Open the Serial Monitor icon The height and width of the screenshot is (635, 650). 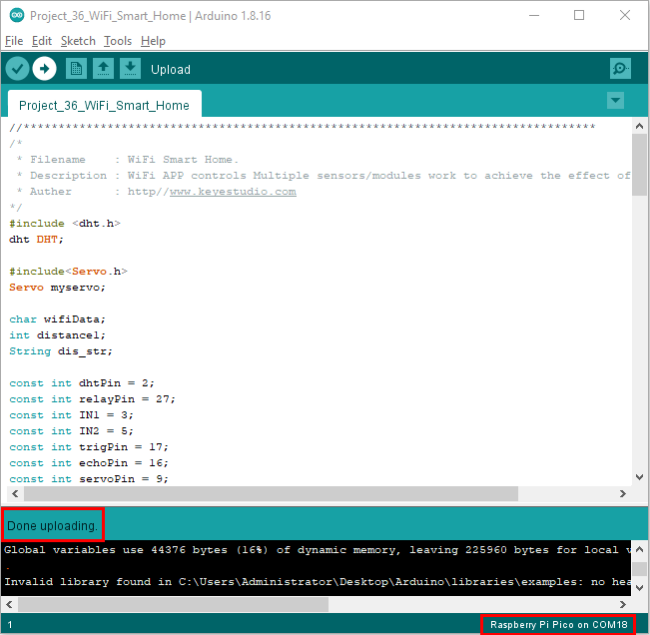coord(620,68)
